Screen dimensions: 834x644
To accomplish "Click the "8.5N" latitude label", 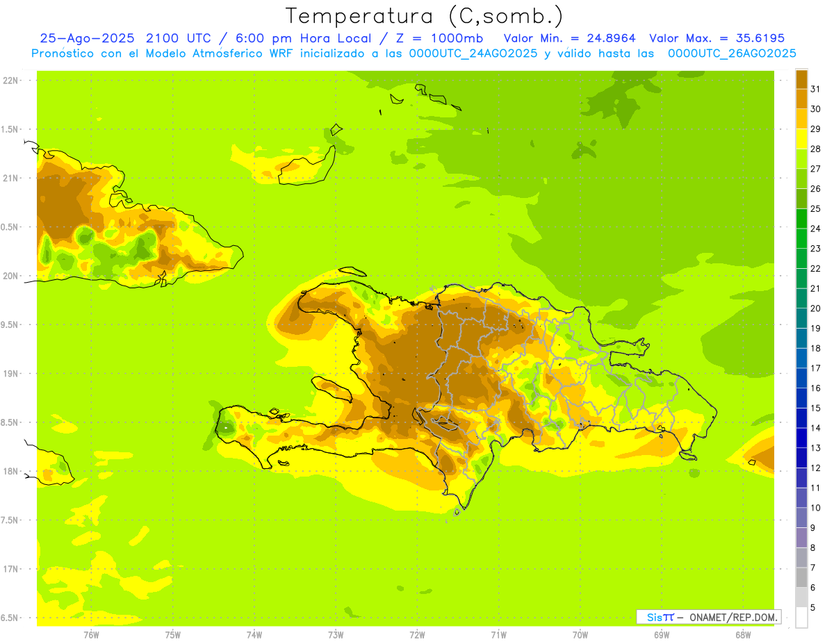I will [x=10, y=422].
